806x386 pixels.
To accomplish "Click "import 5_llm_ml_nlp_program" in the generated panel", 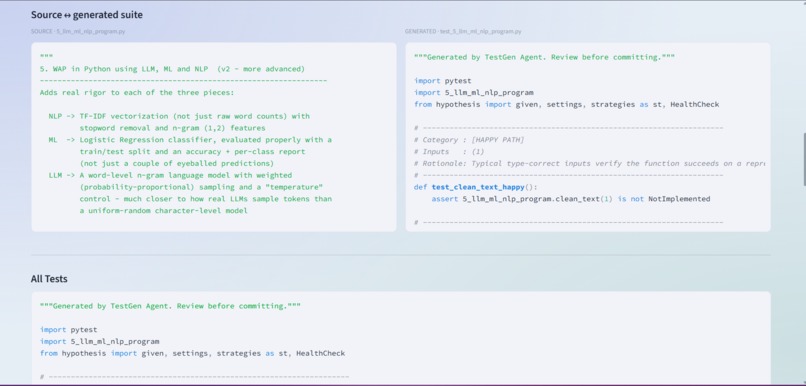I will pyautogui.click(x=473, y=93).
